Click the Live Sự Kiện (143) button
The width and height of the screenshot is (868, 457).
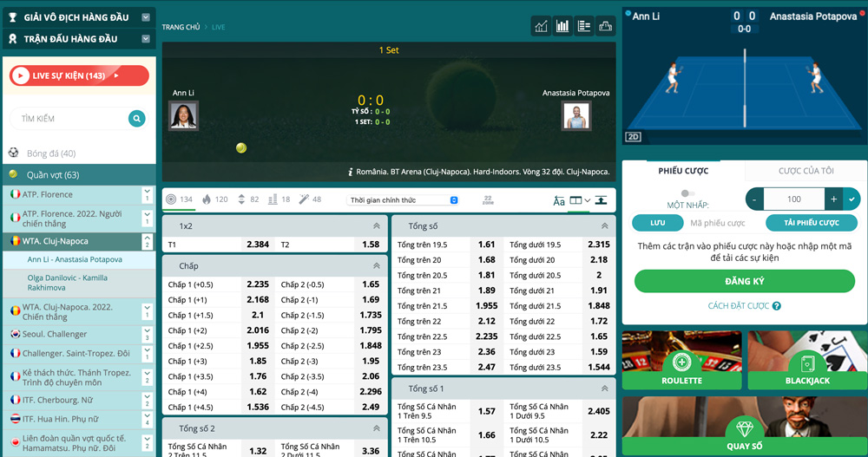coord(79,75)
